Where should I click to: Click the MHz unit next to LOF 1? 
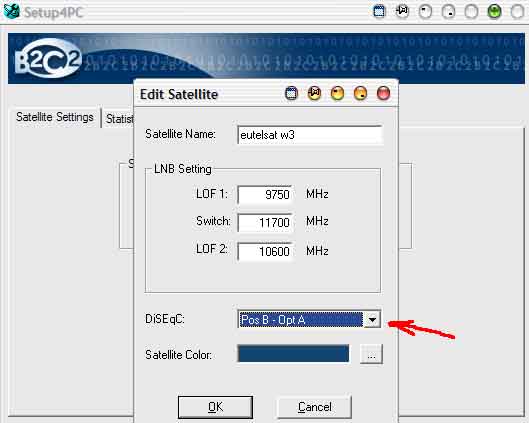point(317,194)
